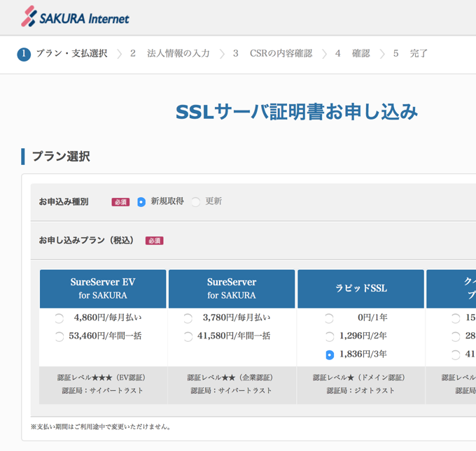
Task: Click the 必須 badge beside お申し込みプラン
Action: point(155,241)
